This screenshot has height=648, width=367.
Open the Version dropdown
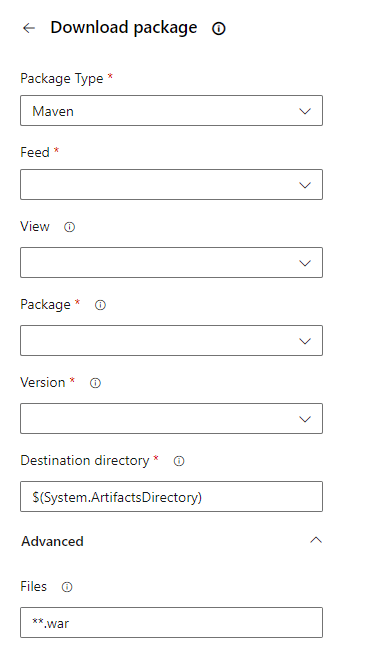pyautogui.click(x=172, y=419)
